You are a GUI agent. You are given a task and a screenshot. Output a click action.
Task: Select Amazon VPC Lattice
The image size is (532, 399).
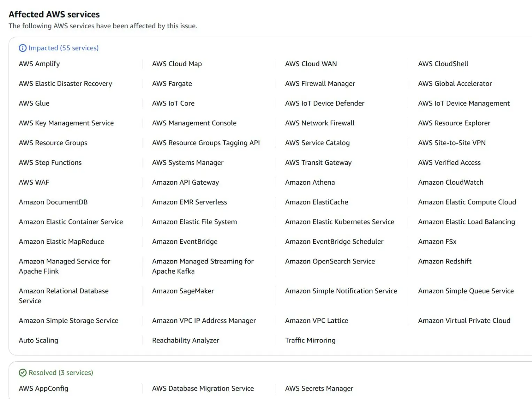pyautogui.click(x=317, y=321)
